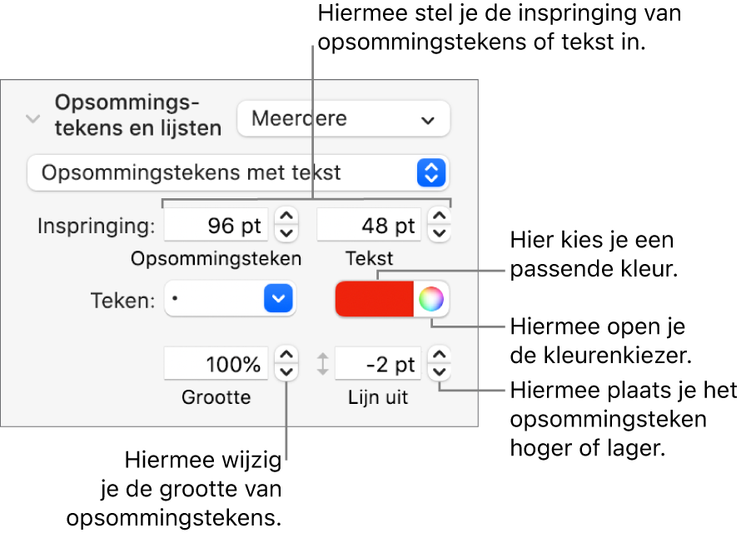Open the color wheel picker
This screenshot has height=538, width=756.
430,298
